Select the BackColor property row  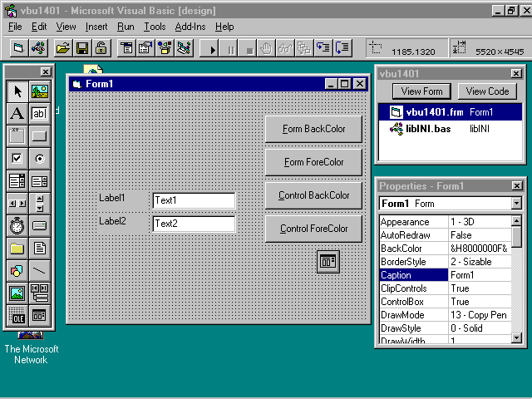point(413,249)
